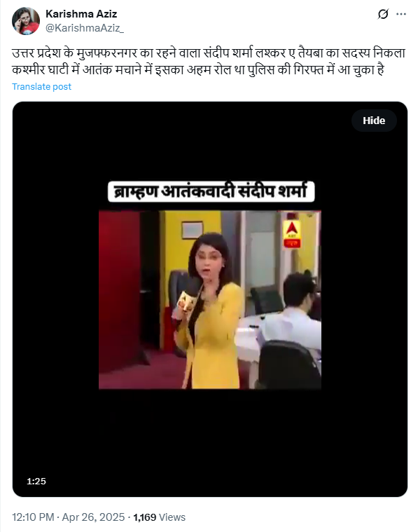Open the 12:10 PM post timestamp

pyautogui.click(x=33, y=517)
